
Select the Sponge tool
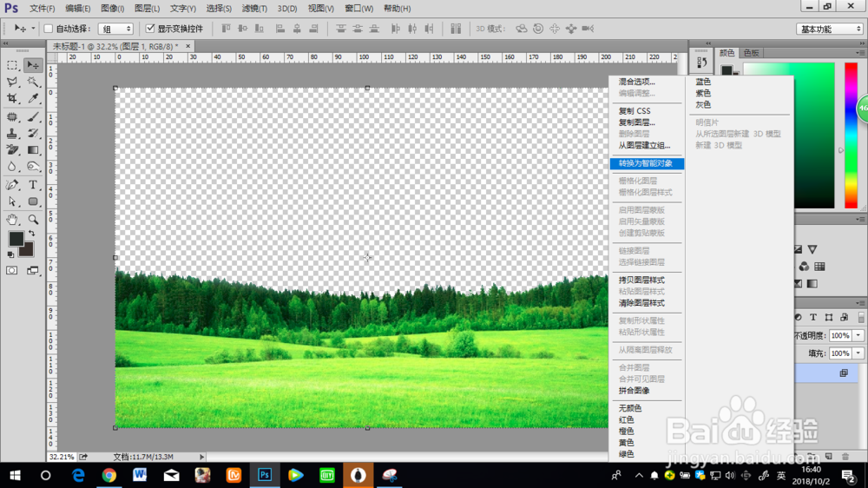(x=33, y=167)
